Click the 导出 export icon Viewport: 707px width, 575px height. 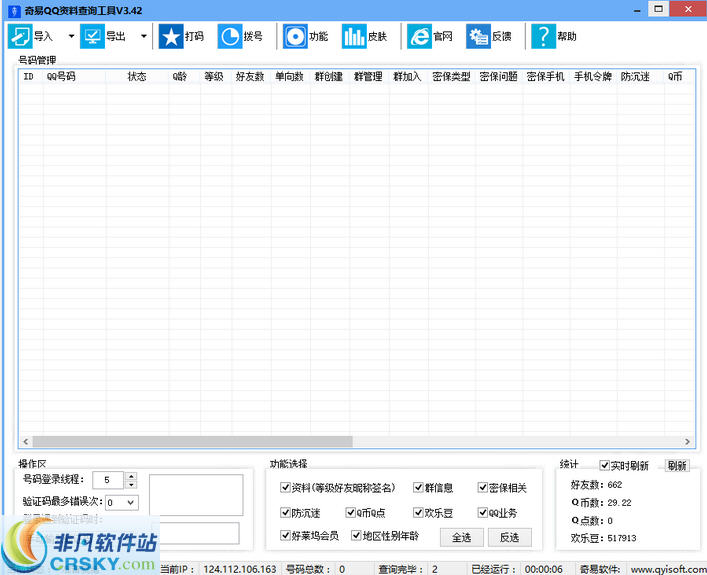pyautogui.click(x=92, y=36)
